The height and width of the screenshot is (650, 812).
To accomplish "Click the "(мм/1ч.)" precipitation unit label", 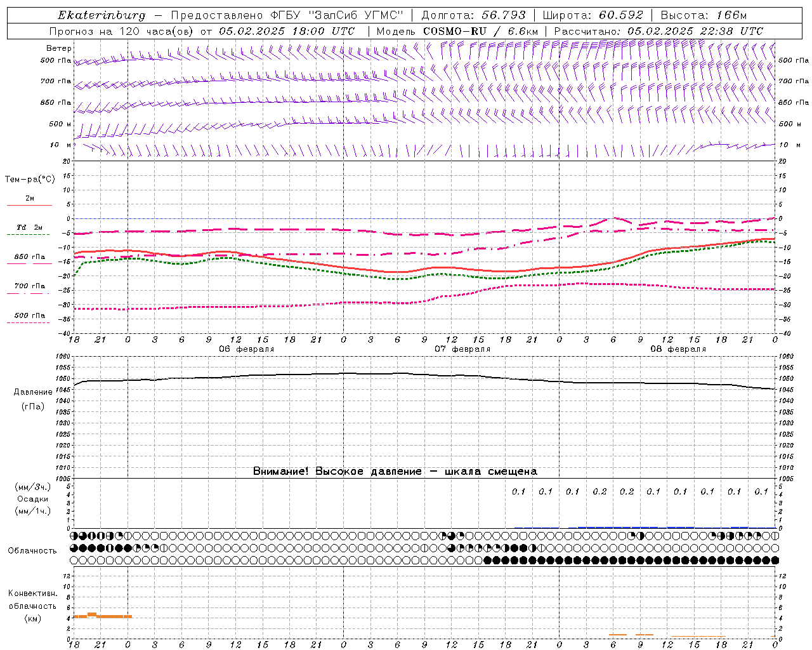I will [x=33, y=511].
